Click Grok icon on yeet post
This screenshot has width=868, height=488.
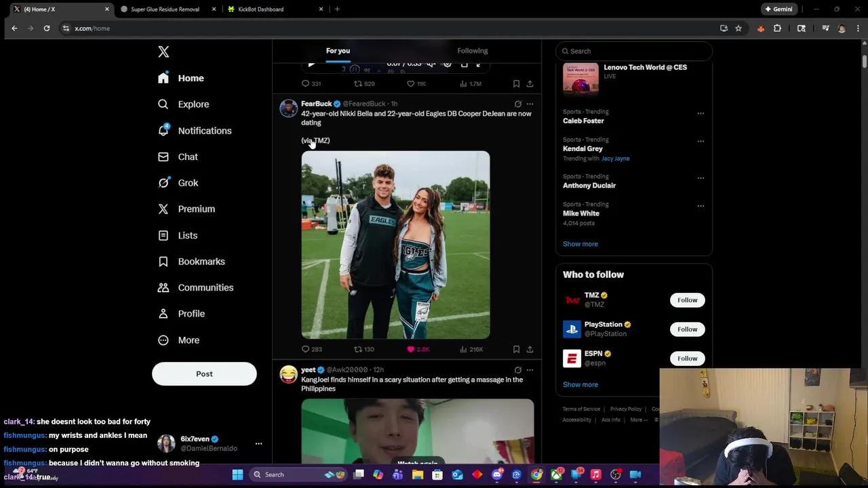[x=517, y=369]
